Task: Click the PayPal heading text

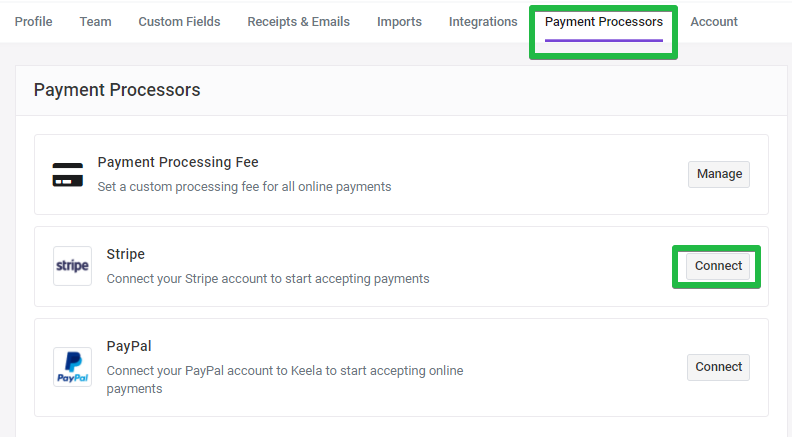Action: pos(129,346)
